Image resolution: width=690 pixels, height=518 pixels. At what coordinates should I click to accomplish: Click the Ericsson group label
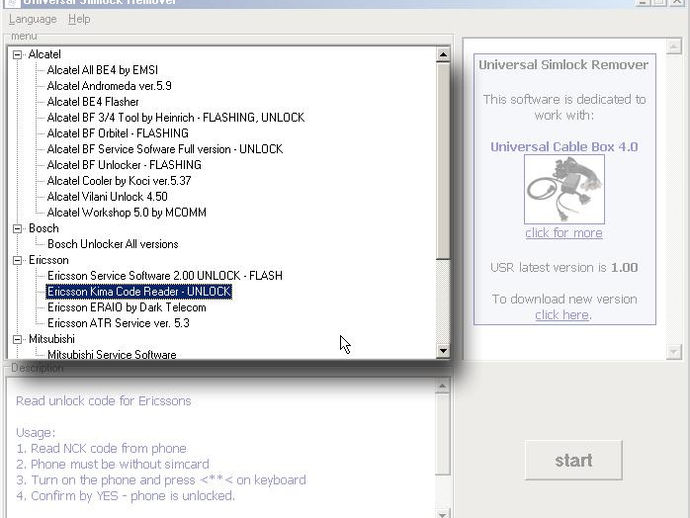click(x=48, y=260)
